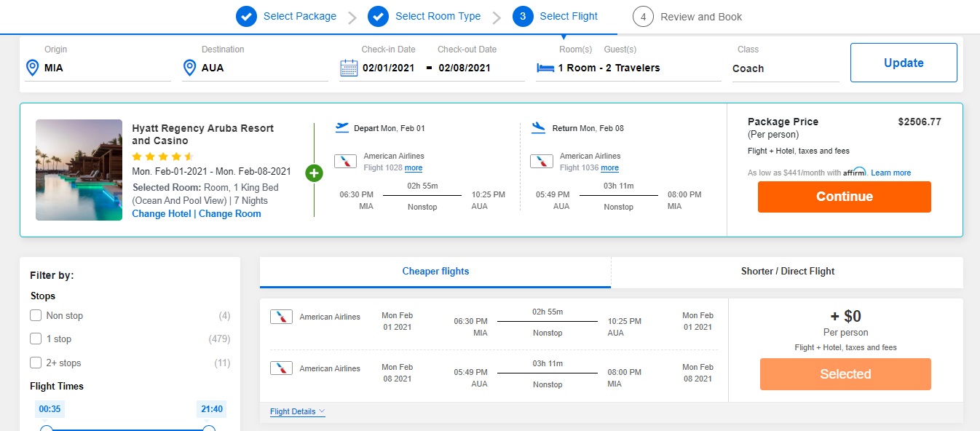Click Change Hotel link
Image resolution: width=980 pixels, height=431 pixels.
pos(162,214)
